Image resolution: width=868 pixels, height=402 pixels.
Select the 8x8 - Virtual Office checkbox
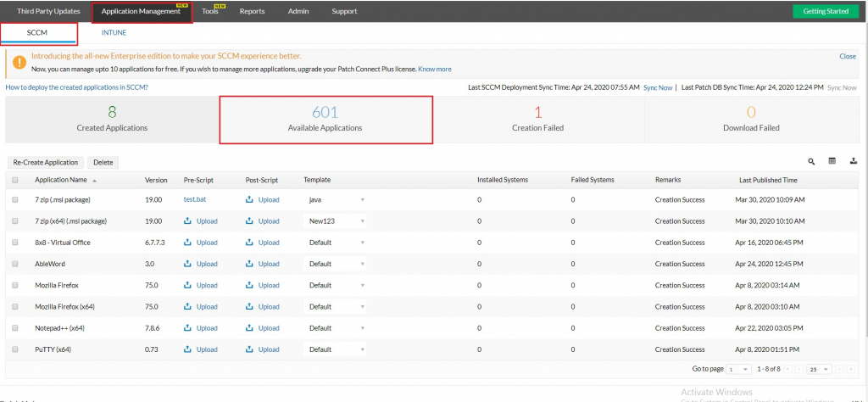(15, 243)
